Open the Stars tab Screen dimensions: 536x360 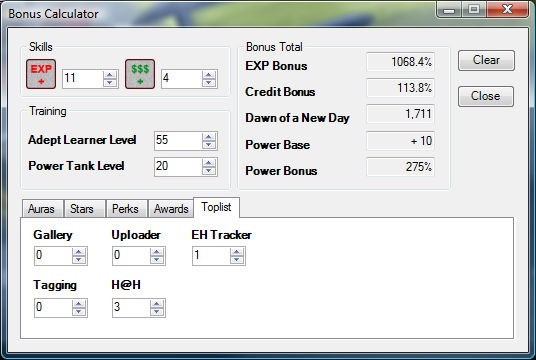(82, 209)
